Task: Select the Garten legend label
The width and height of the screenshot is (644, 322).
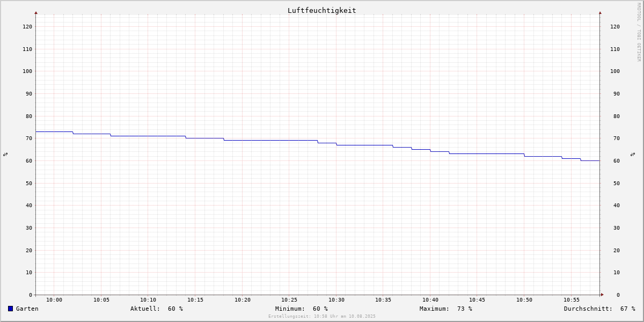Action: (x=27, y=309)
